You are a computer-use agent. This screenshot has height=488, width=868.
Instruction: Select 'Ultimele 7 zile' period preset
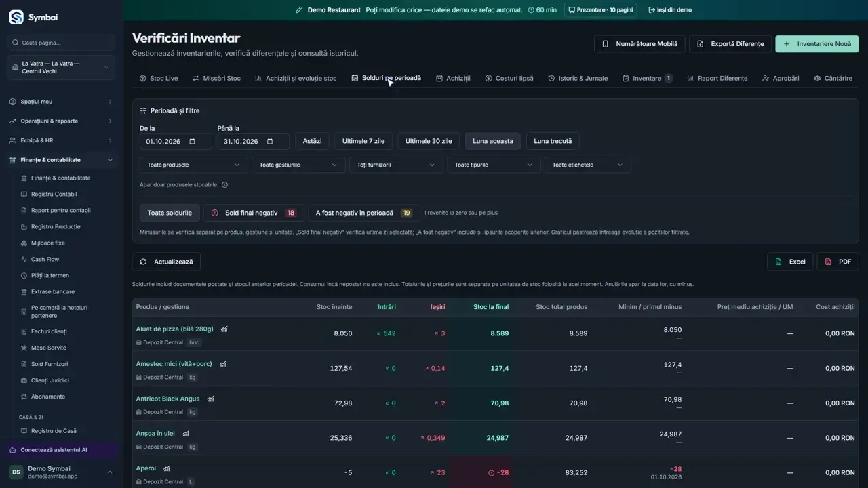point(363,141)
